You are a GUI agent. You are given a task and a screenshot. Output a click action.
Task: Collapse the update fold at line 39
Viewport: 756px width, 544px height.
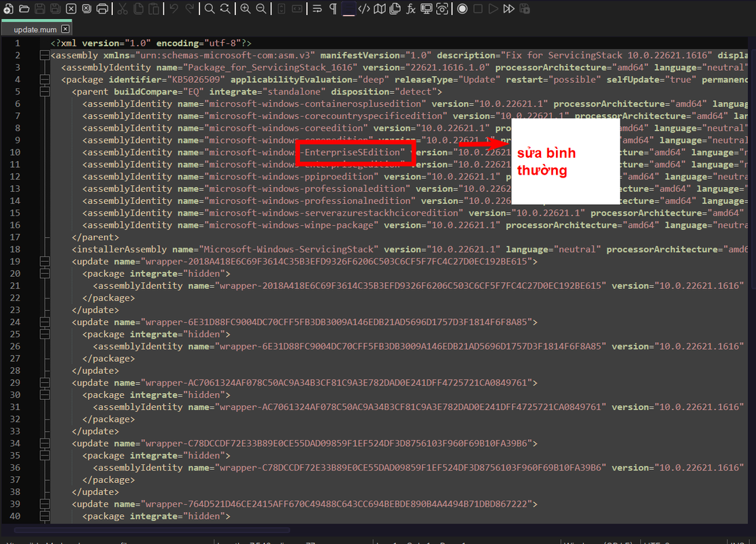coord(44,504)
